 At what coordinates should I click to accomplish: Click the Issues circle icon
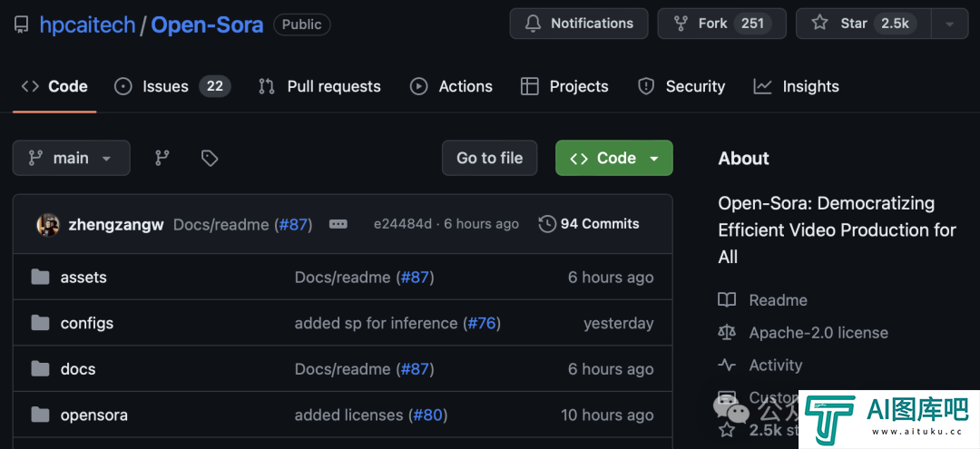pos(123,86)
